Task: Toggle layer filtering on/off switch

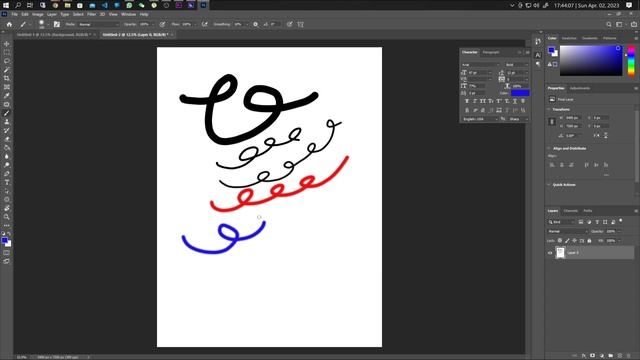Action: (x=621, y=221)
